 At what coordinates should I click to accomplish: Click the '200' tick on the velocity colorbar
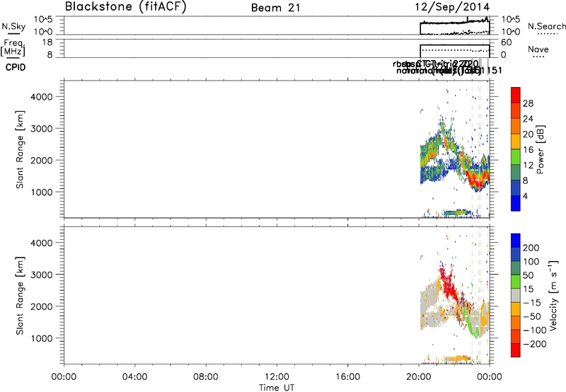point(531,248)
